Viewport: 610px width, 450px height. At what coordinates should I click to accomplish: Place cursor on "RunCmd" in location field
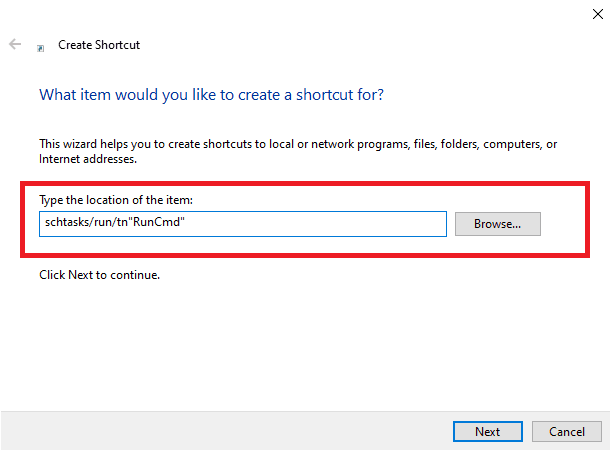(162, 224)
